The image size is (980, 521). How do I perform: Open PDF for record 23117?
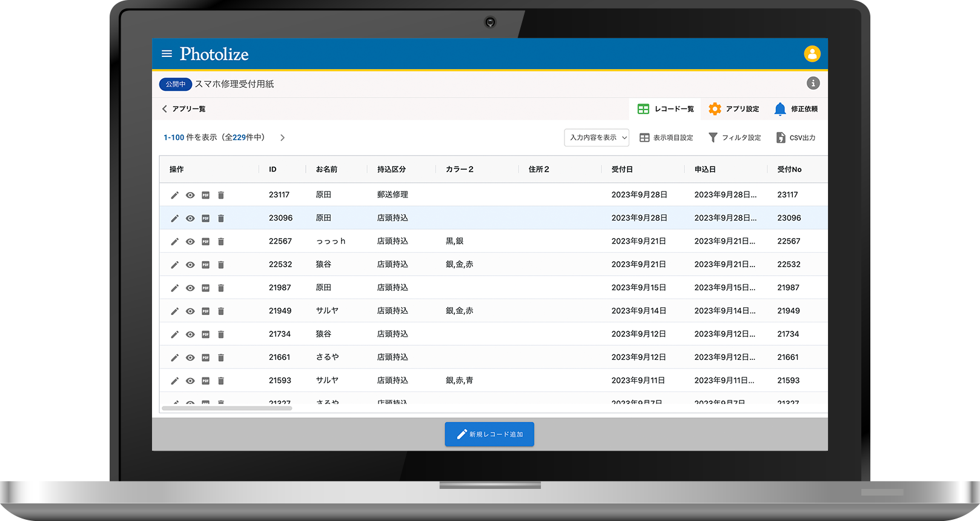(x=206, y=195)
